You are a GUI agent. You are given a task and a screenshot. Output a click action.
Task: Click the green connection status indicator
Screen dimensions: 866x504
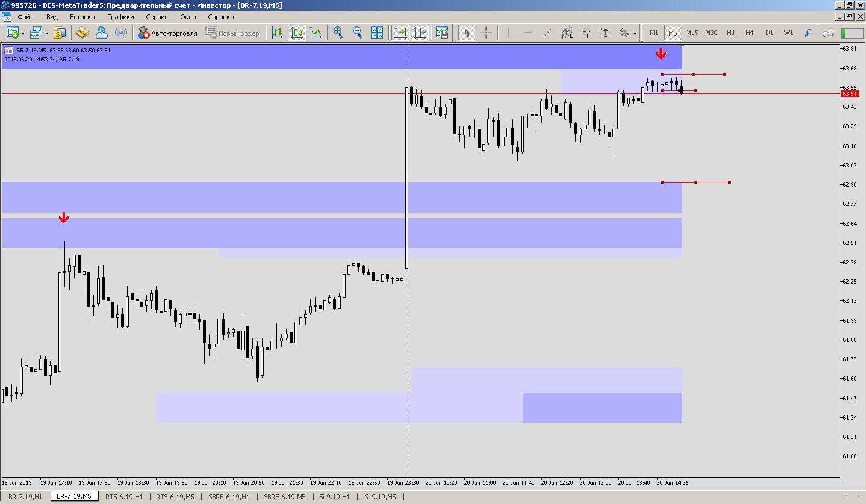[852, 33]
